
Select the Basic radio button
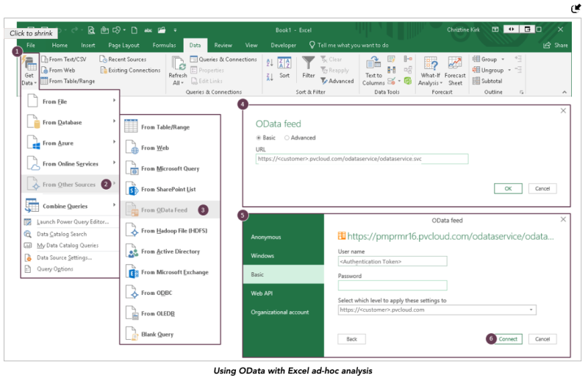[x=259, y=138]
